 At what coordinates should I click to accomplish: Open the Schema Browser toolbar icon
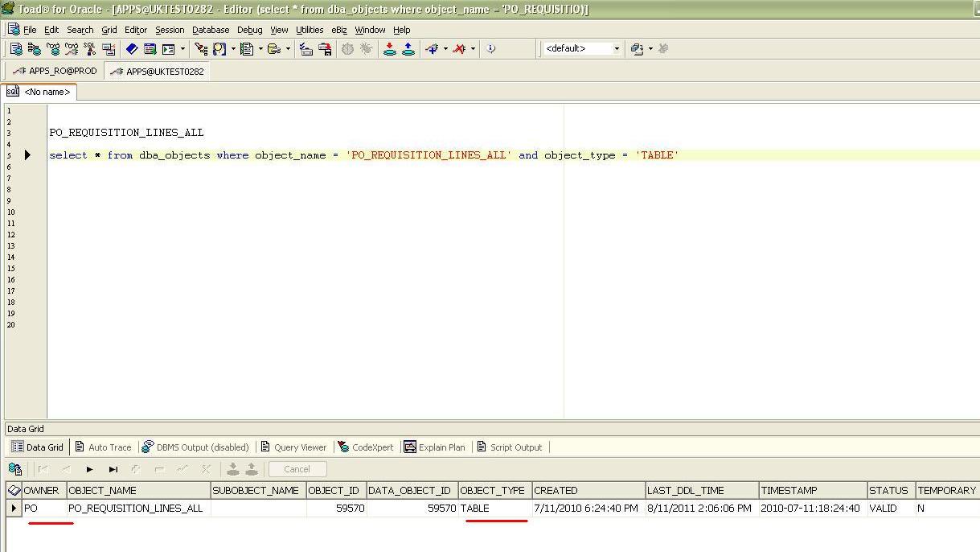(35, 48)
